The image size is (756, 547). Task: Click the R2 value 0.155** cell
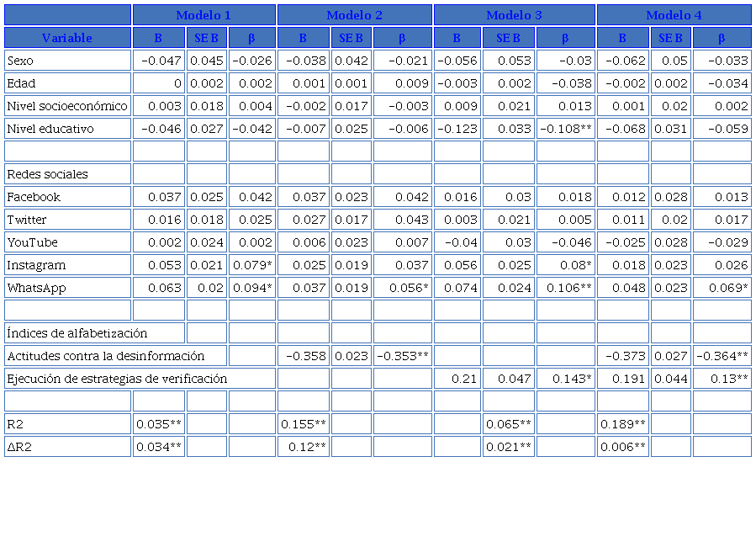point(304,424)
